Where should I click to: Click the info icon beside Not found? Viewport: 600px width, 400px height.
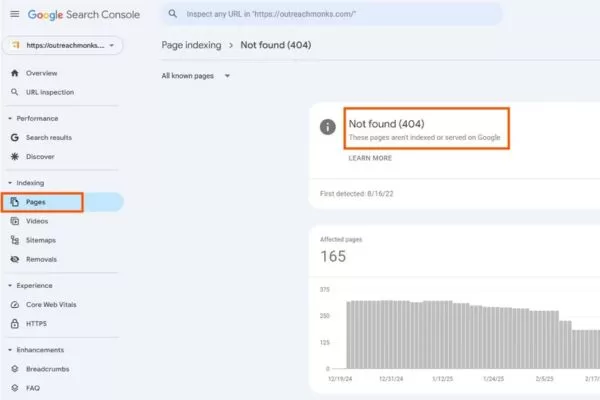pyautogui.click(x=327, y=127)
